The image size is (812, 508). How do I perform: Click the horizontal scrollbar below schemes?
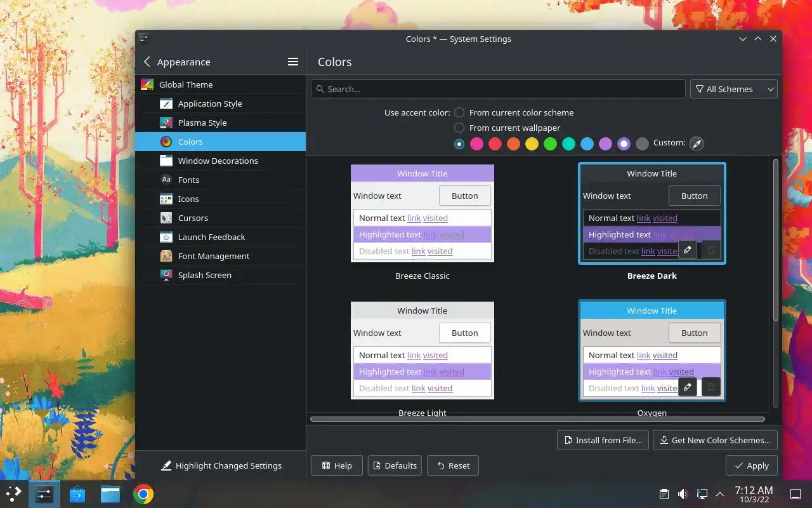537,419
